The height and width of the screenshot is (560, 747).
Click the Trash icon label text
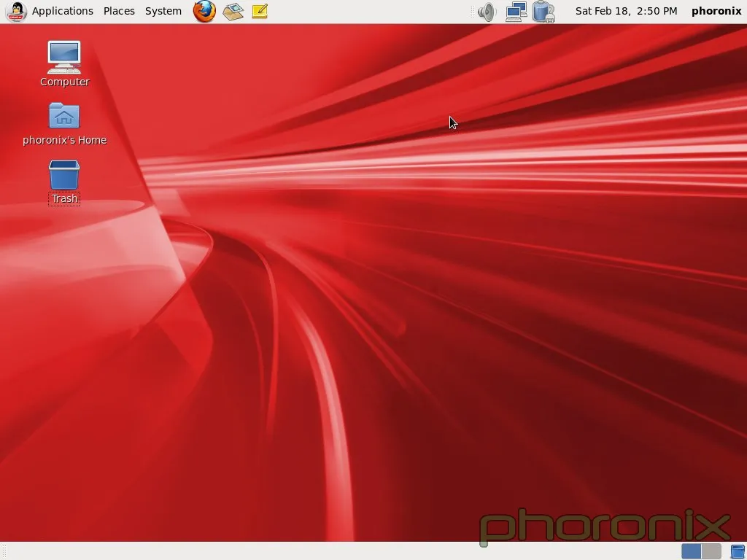(x=64, y=198)
